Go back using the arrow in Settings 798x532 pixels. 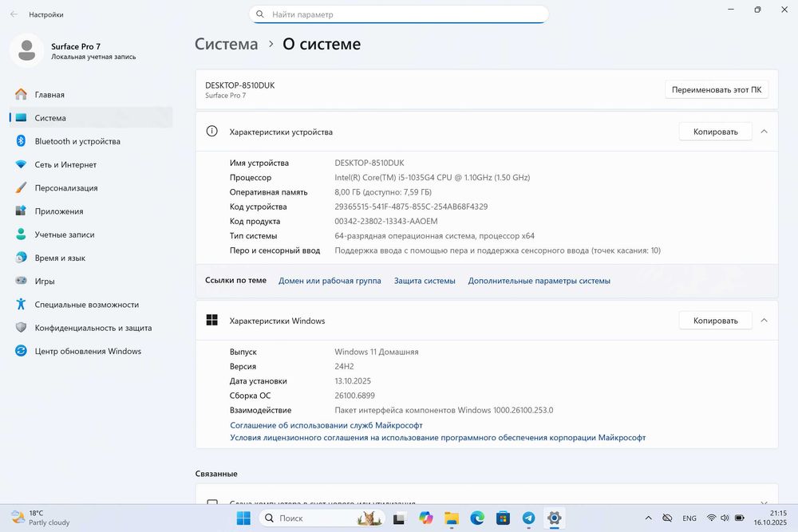click(x=14, y=14)
